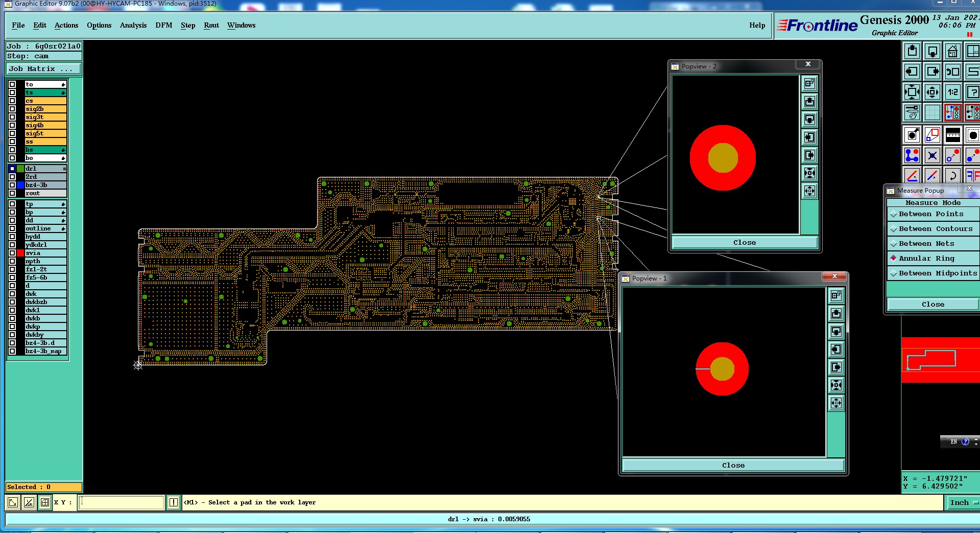Open the Rout menu
980x533 pixels.
211,25
